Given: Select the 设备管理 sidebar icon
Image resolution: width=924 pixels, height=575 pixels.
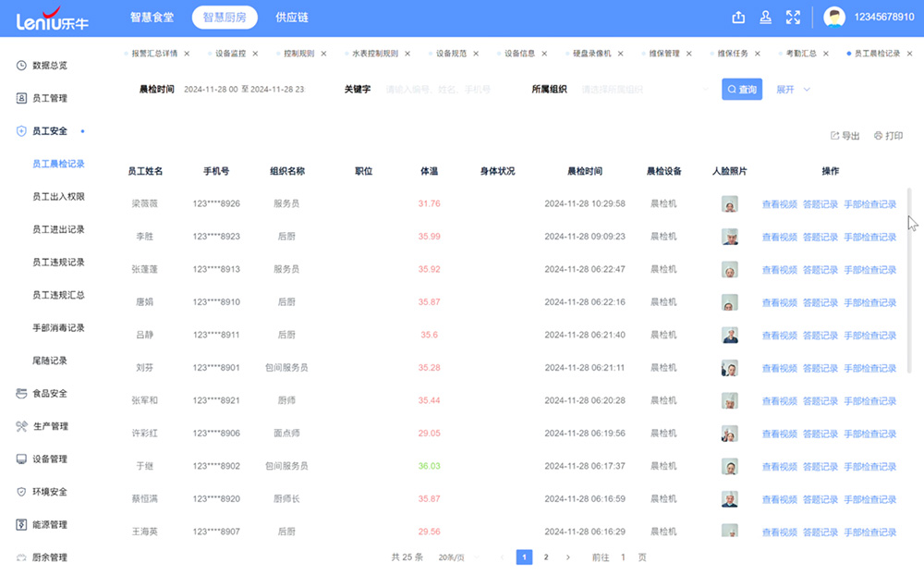Looking at the screenshot, I should (20, 459).
